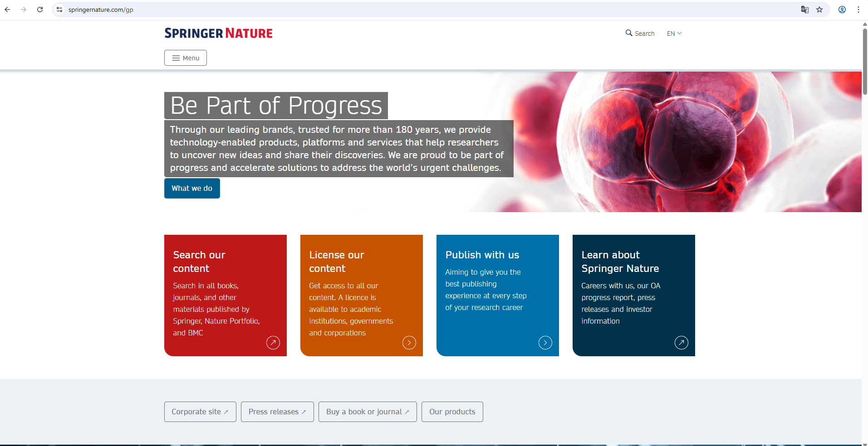Bookmark this page with the star icon
868x446 pixels.
pyautogui.click(x=819, y=10)
